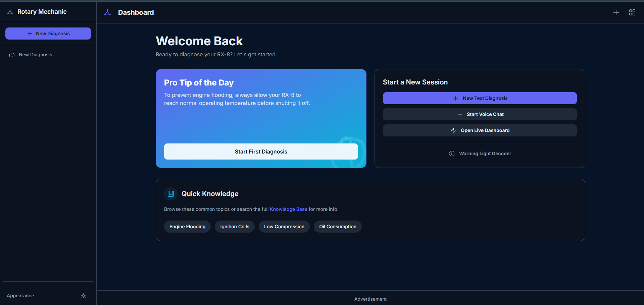The image size is (644, 305).
Task: Select the Engine Flooding topic chip
Action: point(187,227)
